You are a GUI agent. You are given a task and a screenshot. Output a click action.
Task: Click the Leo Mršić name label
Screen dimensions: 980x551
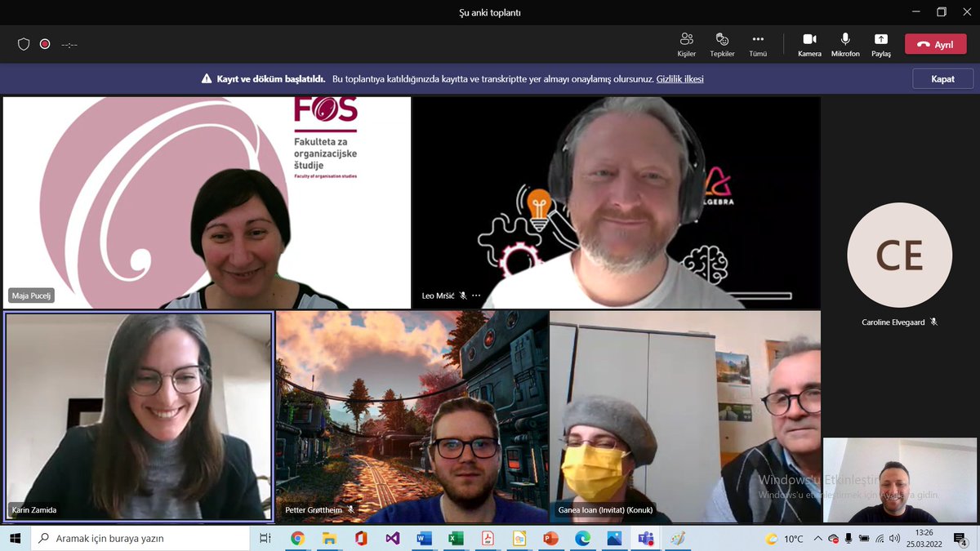point(439,295)
